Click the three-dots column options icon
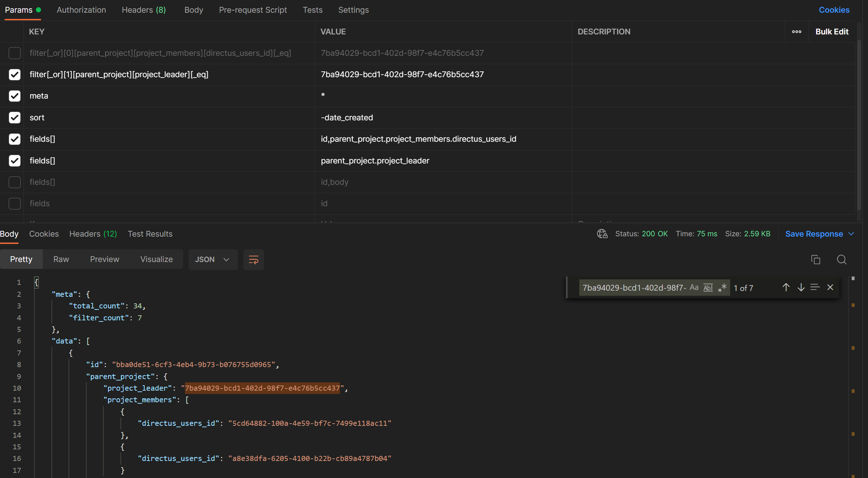Viewport: 868px width, 478px height. (797, 32)
